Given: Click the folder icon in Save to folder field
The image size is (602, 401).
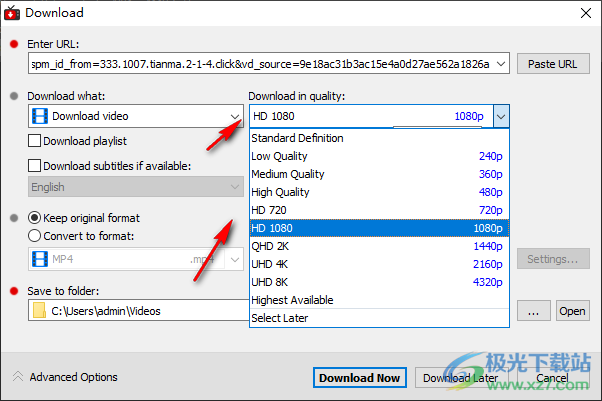Looking at the screenshot, I should [39, 311].
